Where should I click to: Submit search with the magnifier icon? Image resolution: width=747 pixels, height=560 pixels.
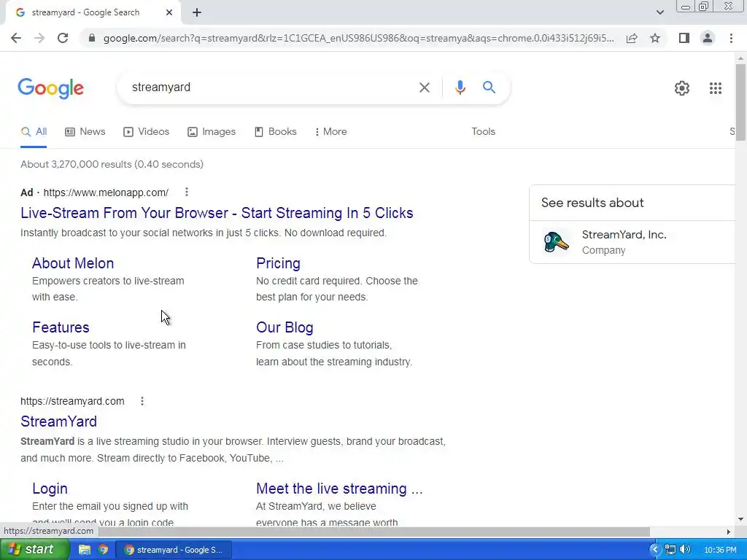tap(489, 87)
